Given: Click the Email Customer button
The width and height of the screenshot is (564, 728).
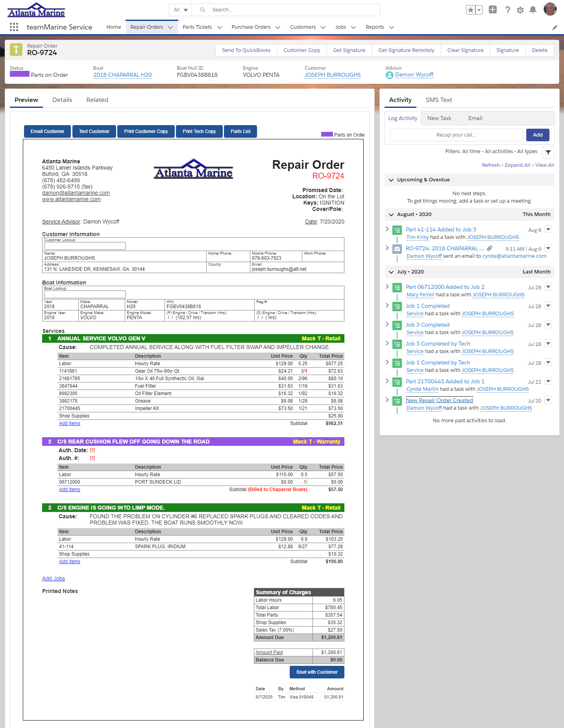Looking at the screenshot, I should click(x=47, y=131).
